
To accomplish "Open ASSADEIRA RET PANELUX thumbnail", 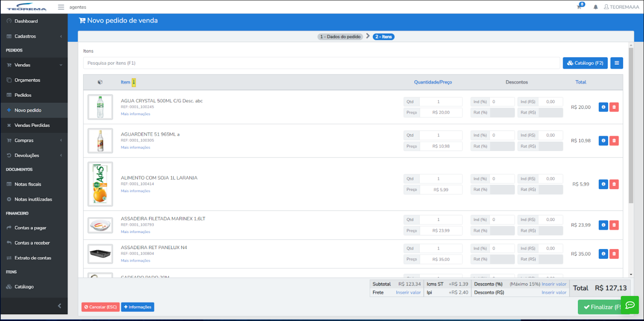I will (x=100, y=254).
